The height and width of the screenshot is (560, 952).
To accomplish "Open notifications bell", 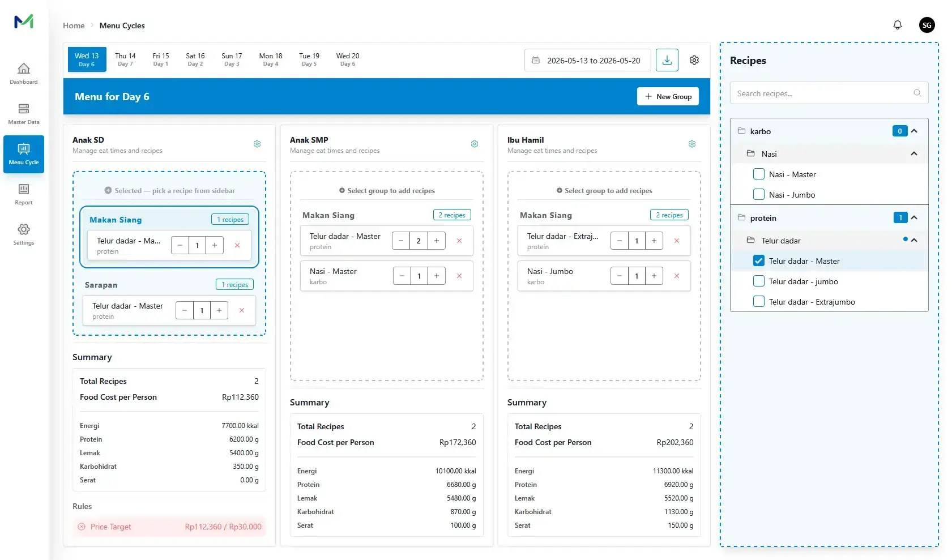I will 898,25.
